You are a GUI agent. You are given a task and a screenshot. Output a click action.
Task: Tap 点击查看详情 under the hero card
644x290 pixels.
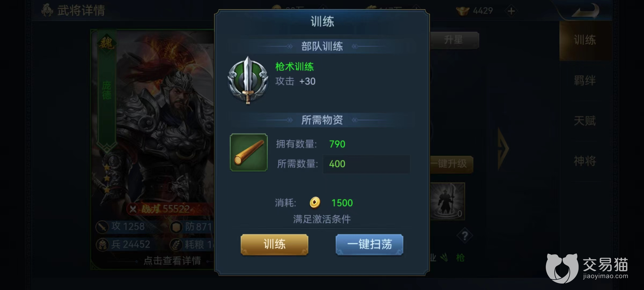172,260
